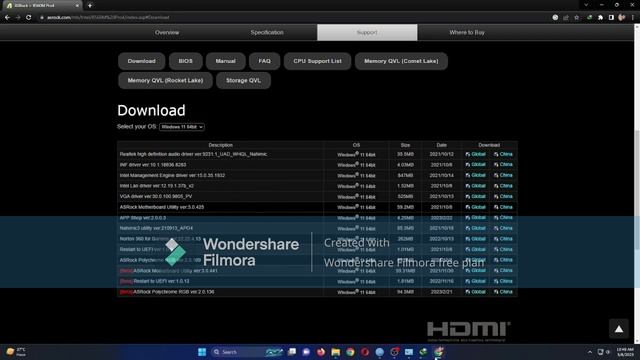Open Google Chrome from taskbar
Image resolution: width=640 pixels, height=360 pixels.
click(350, 352)
